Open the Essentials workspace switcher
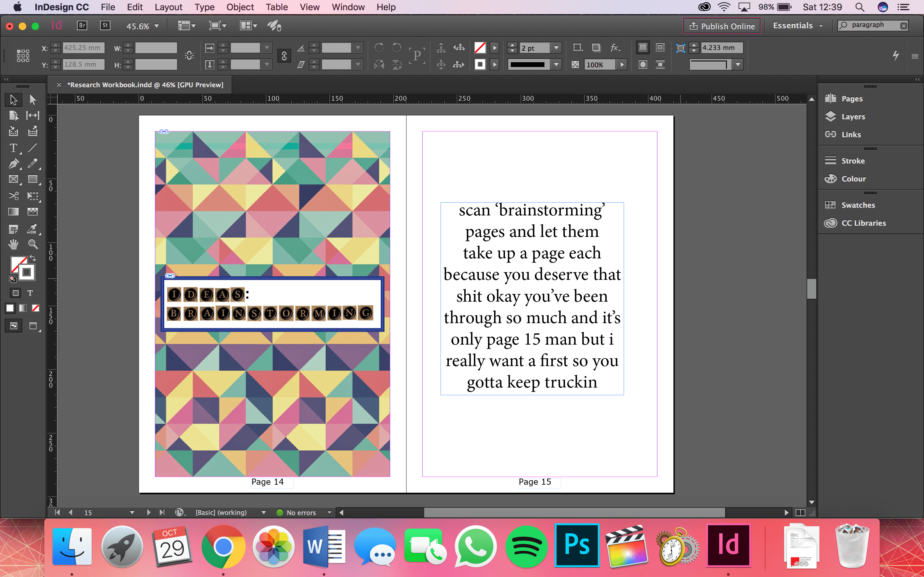The height and width of the screenshot is (577, 924). coord(798,25)
